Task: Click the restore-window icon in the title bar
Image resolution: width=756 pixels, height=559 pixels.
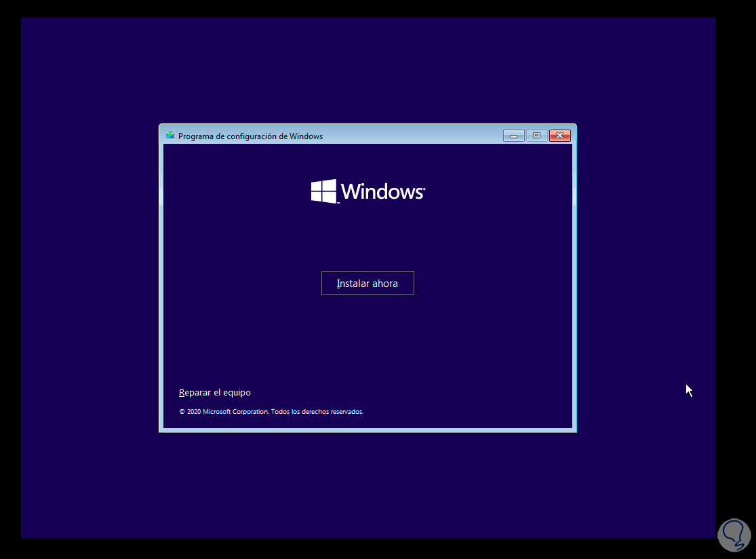Action: (536, 135)
